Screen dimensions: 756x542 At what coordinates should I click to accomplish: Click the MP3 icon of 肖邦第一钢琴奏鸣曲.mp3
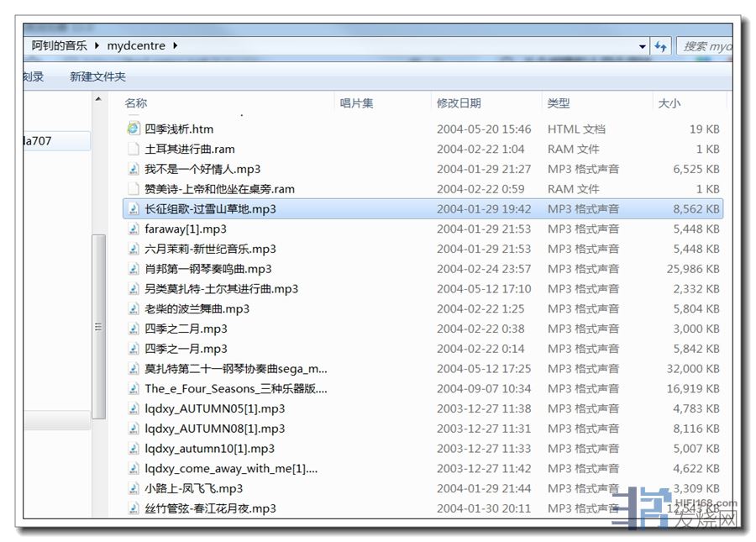pyautogui.click(x=133, y=269)
